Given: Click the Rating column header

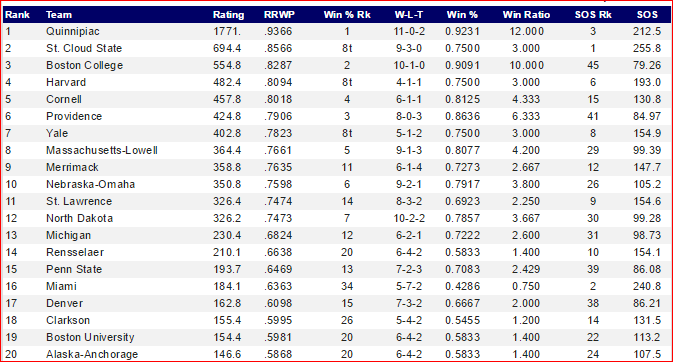Looking at the screenshot, I should (228, 15).
